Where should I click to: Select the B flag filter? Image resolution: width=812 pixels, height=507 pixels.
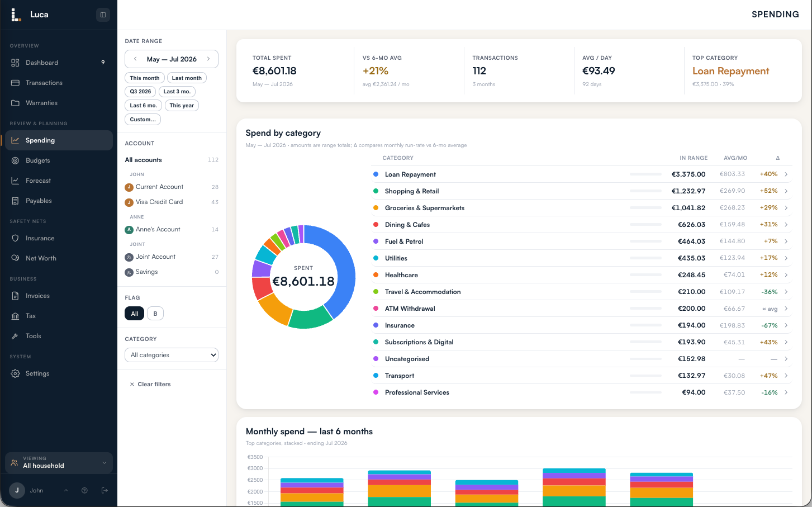point(155,314)
